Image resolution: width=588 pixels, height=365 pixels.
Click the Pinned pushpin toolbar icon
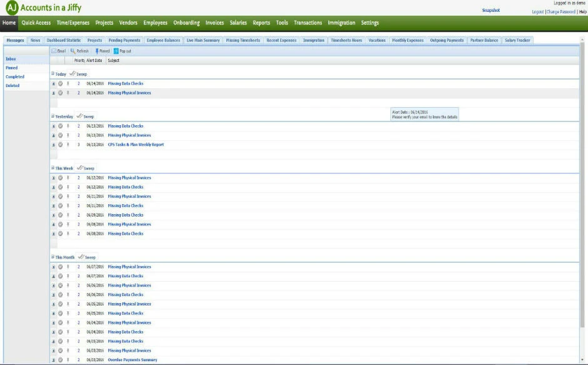[x=97, y=51]
